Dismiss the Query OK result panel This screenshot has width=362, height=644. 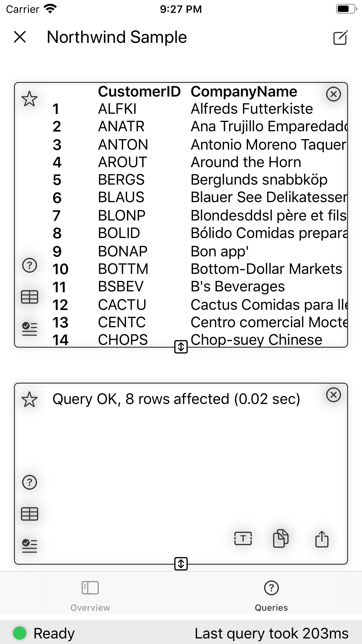[333, 395]
